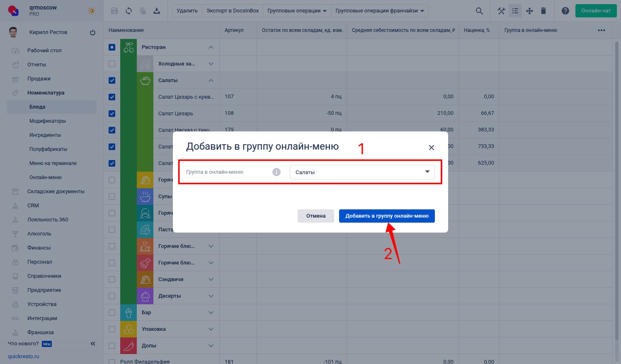621x364 pixels.
Task: Open Онлайн-меню submenu item
Action: point(46,177)
